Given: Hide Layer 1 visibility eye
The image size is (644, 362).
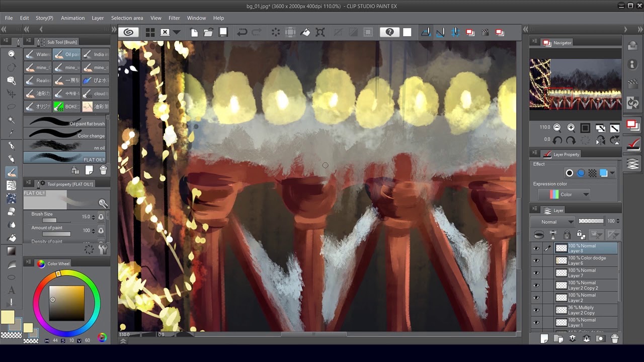Looking at the screenshot, I should coord(536,323).
